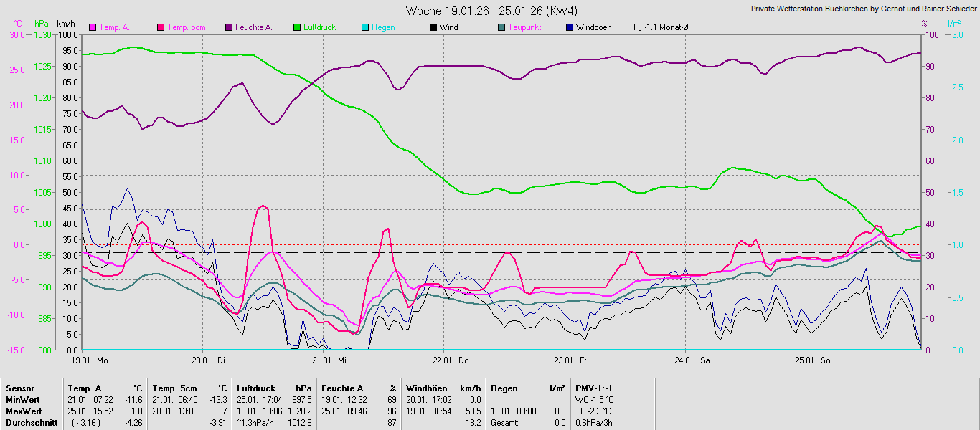Click the 19.01. Mo date label
Screen dimensions: 980x430
pos(89,360)
